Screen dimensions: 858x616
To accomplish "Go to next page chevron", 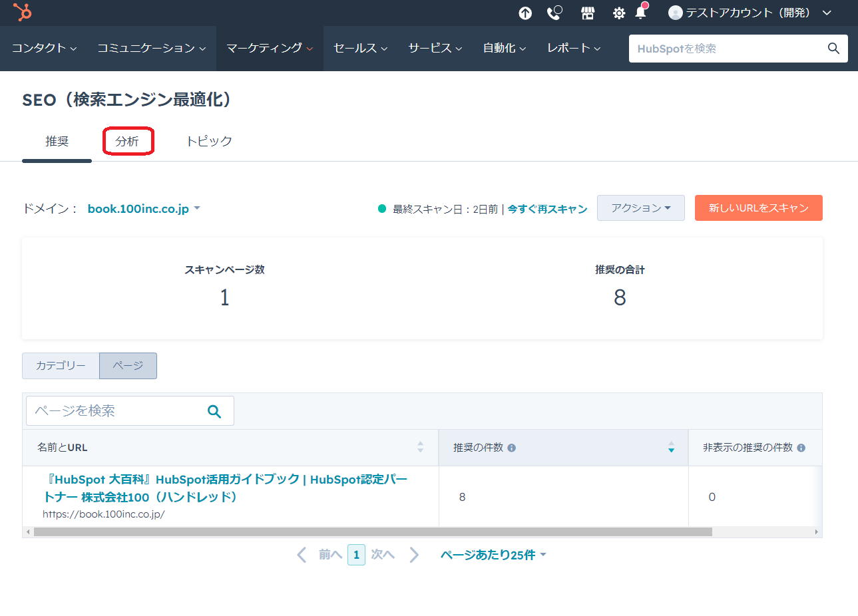I will pos(414,555).
